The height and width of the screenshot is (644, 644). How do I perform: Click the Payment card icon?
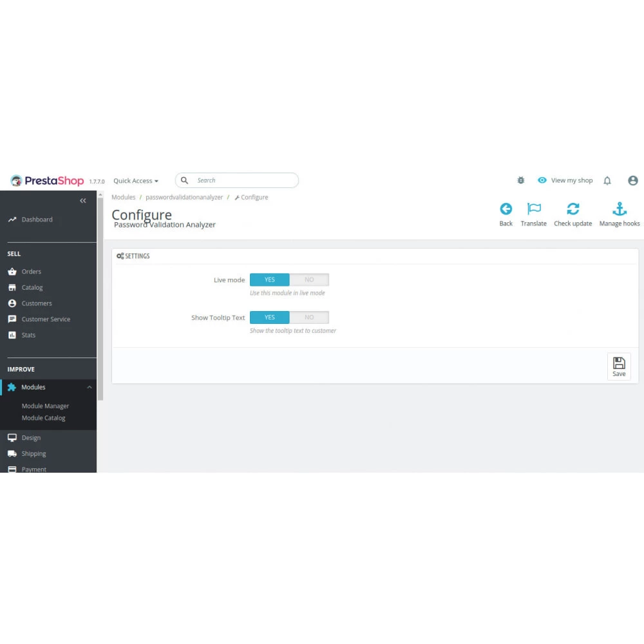click(12, 469)
